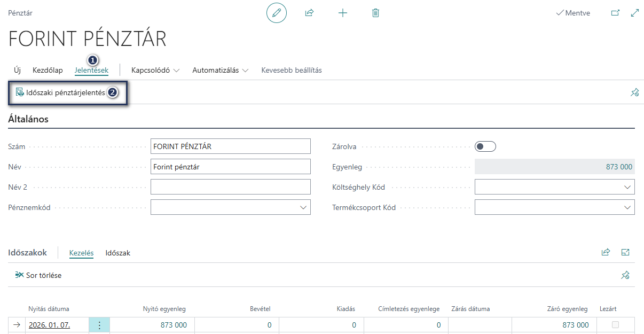Viewport: 644px width, 334px height.
Task: Click the expand page arrows icon
Action: tap(635, 13)
